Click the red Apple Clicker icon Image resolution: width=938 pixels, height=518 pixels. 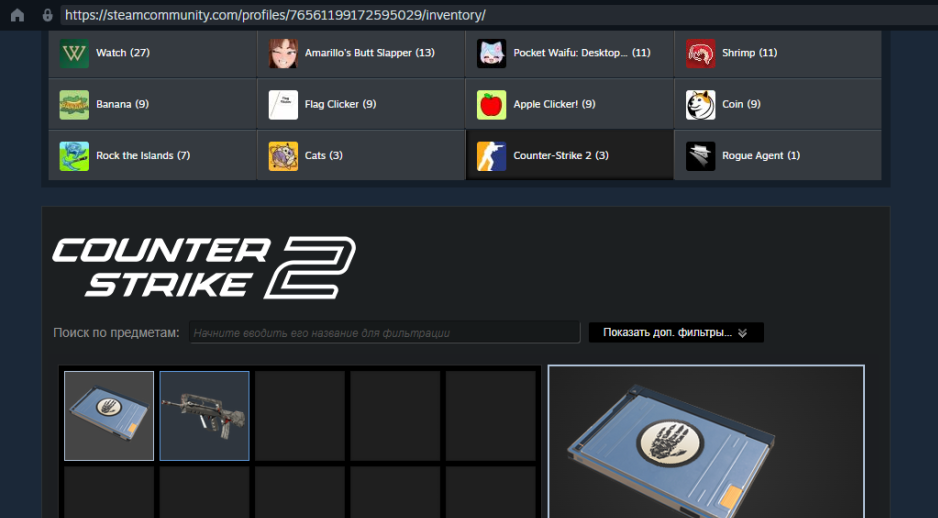coord(491,105)
